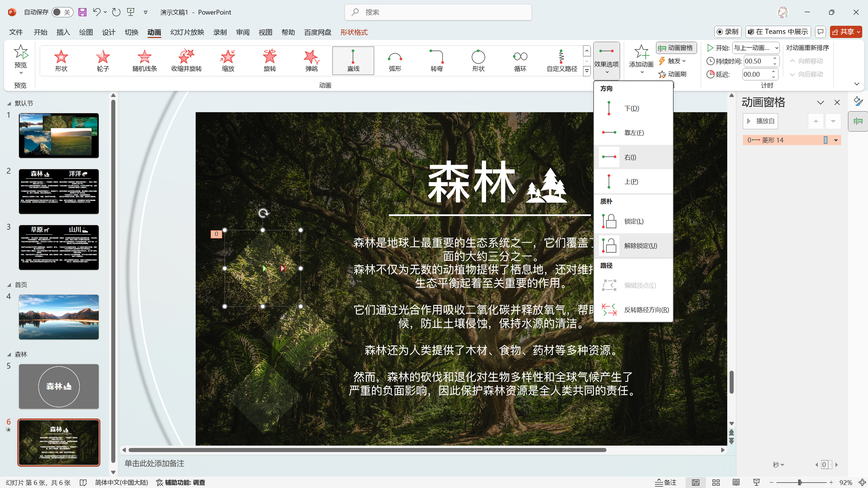The image size is (868, 488).
Task: Click 在 Teams 中展示 button
Action: 778,32
